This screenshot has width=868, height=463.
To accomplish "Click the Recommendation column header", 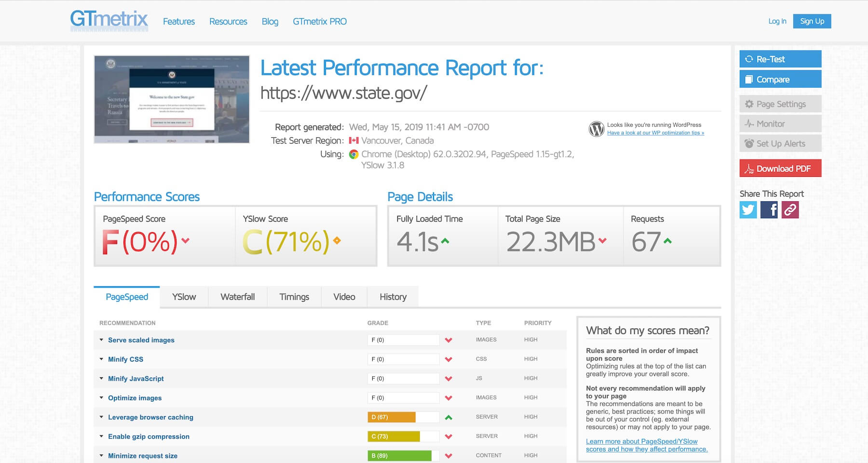I will tap(127, 323).
